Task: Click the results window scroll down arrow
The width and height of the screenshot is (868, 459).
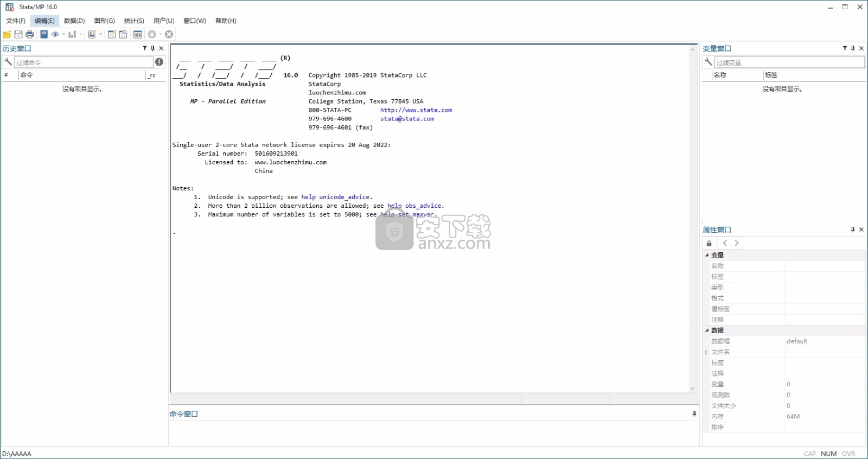Action: click(x=693, y=388)
